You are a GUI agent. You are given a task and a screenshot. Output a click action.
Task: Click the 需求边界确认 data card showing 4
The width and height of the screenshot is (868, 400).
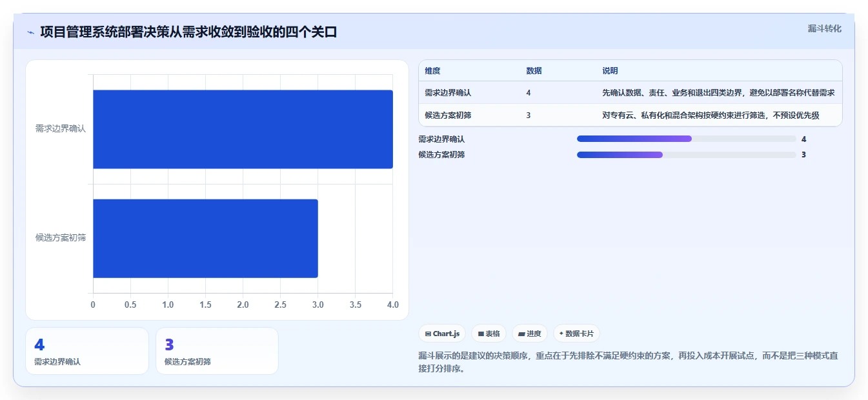point(87,351)
